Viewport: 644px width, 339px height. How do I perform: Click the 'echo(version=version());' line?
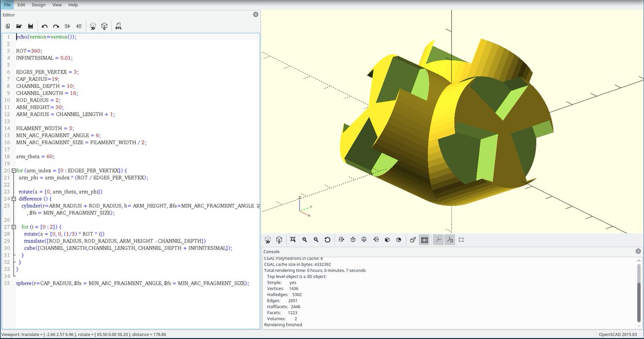pyautogui.click(x=46, y=36)
